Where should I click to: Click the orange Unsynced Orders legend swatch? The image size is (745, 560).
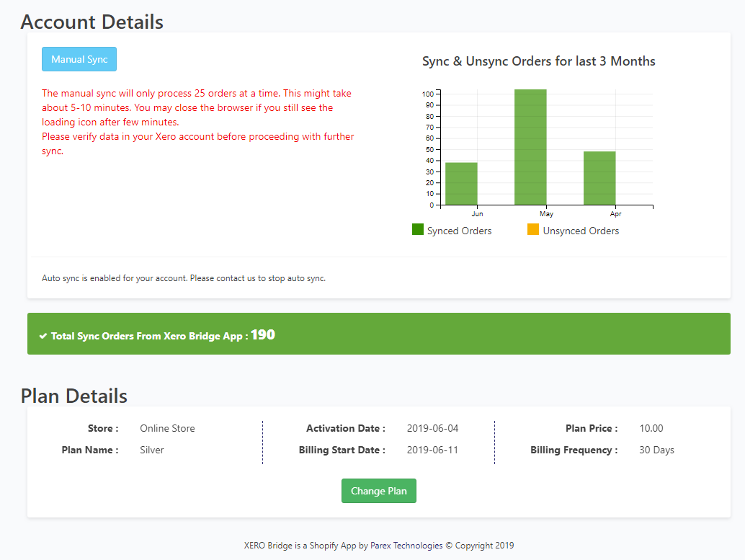click(x=533, y=230)
